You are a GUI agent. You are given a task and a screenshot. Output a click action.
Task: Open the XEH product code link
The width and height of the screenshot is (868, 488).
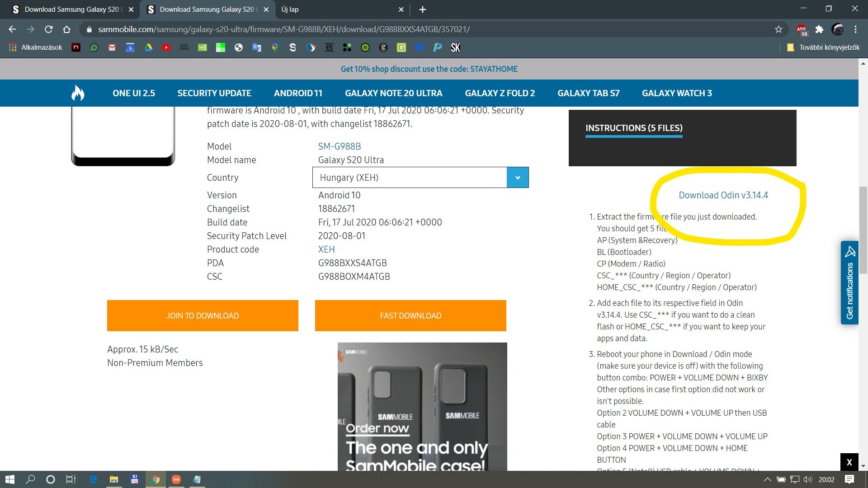326,249
